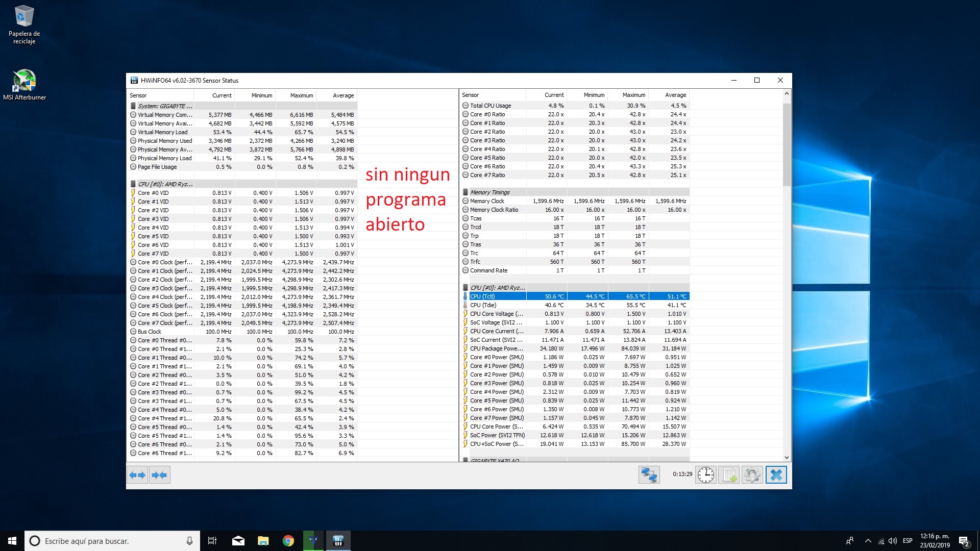The image size is (980, 551).
Task: Show hidden tray icons chevron
Action: tap(868, 541)
